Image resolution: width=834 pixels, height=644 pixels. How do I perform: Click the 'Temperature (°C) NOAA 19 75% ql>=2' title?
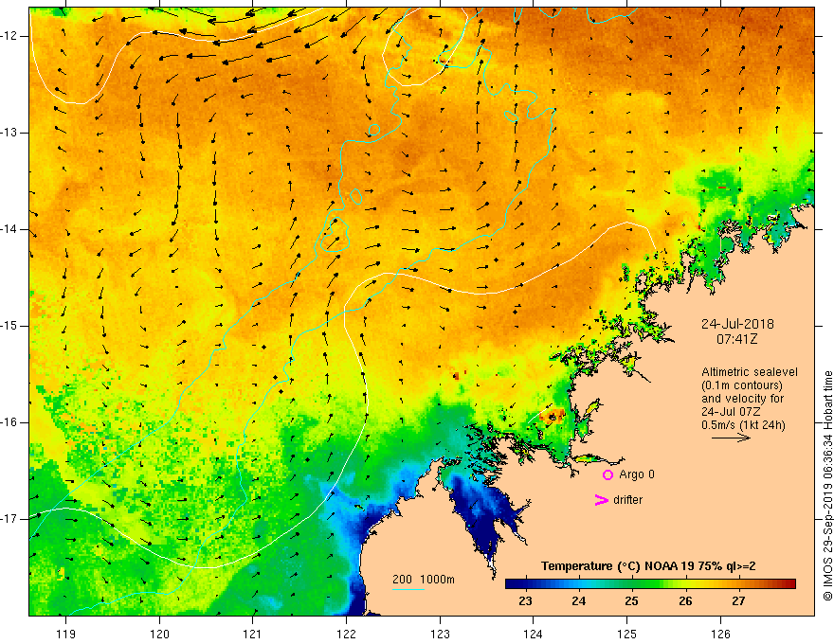pyautogui.click(x=648, y=566)
